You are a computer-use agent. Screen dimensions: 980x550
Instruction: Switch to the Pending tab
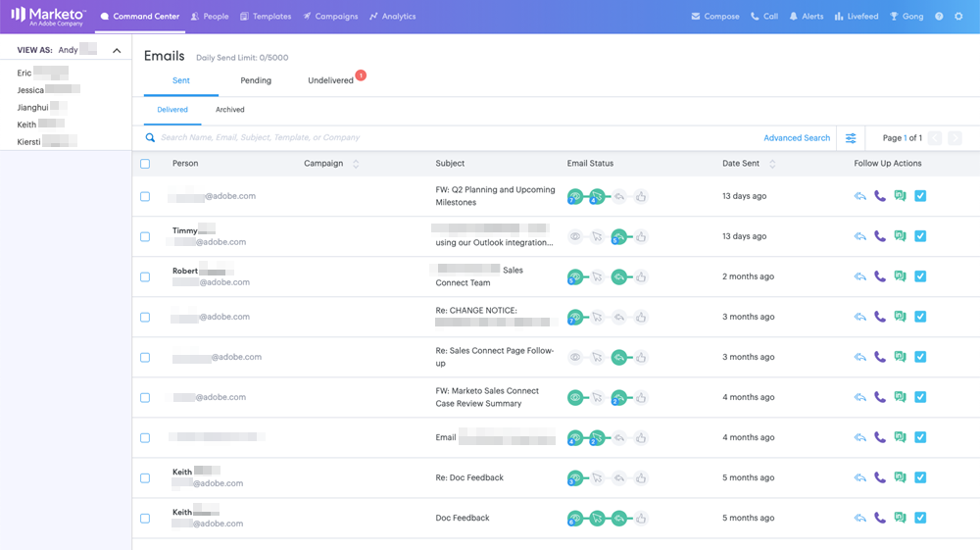tap(256, 80)
